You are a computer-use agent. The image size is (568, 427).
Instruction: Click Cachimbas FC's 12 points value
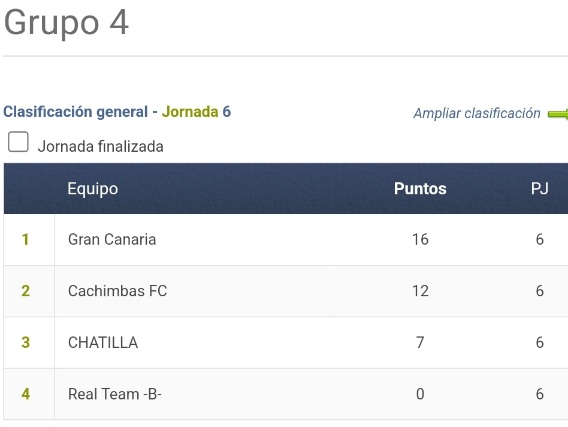[420, 291]
